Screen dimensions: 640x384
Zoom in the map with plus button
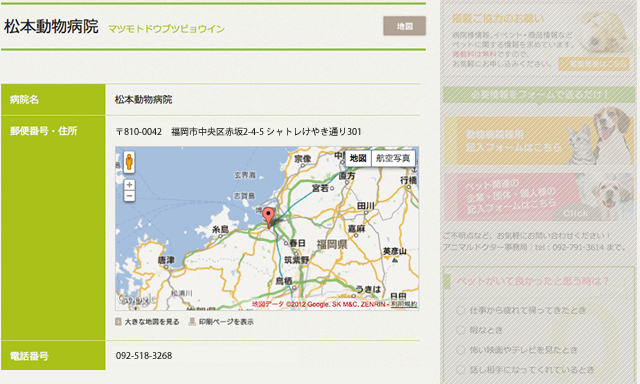point(129,185)
